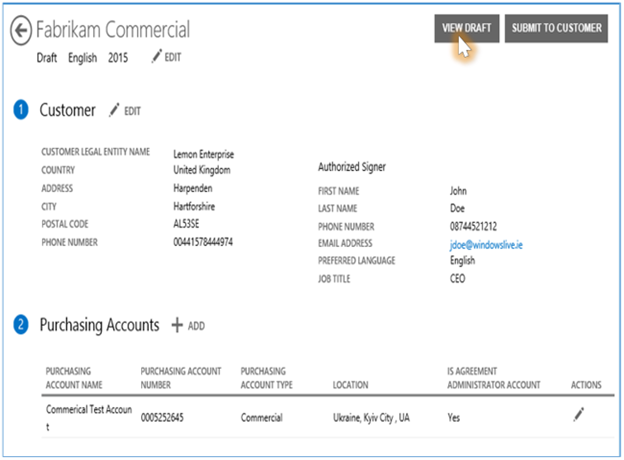Select postal code AL53SE

pos(186,224)
